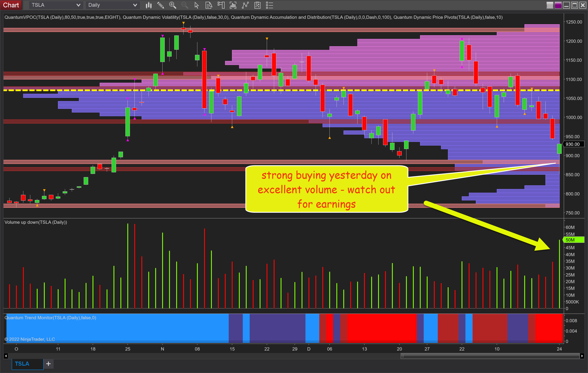Close the chart window
Image resolution: width=588 pixels, height=373 pixels.
point(583,5)
